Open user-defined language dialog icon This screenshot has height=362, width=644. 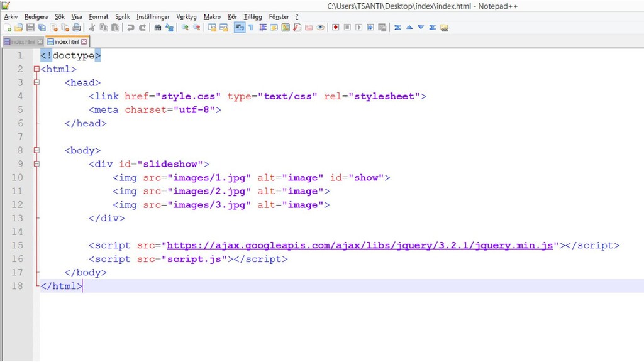point(274,28)
